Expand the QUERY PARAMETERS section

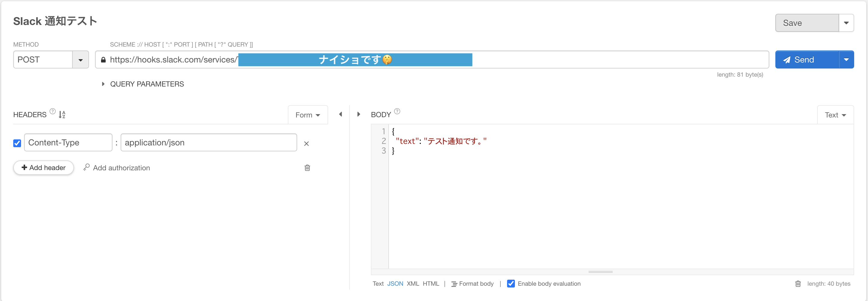[103, 84]
